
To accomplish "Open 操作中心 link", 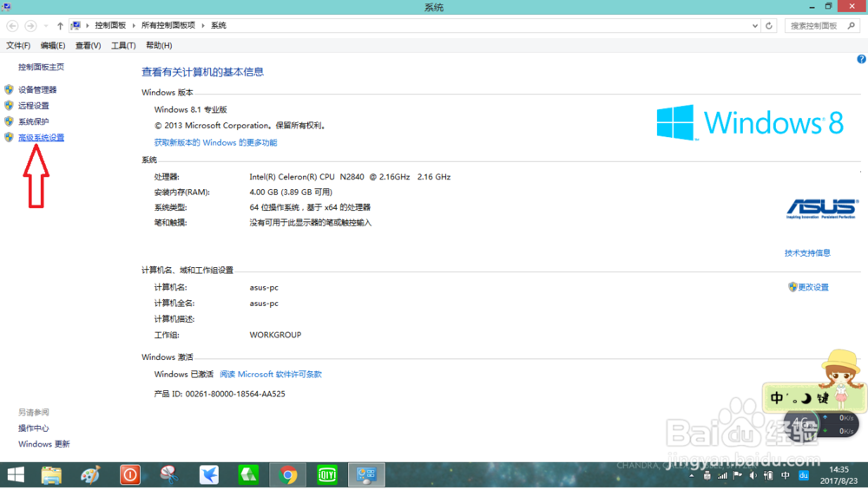I will [33, 428].
